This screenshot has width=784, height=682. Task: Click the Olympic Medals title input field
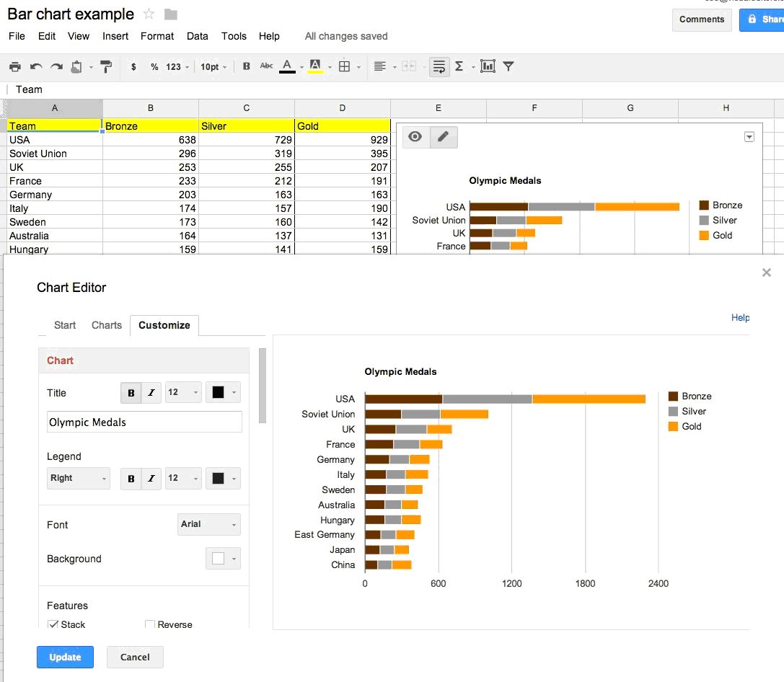(x=144, y=422)
